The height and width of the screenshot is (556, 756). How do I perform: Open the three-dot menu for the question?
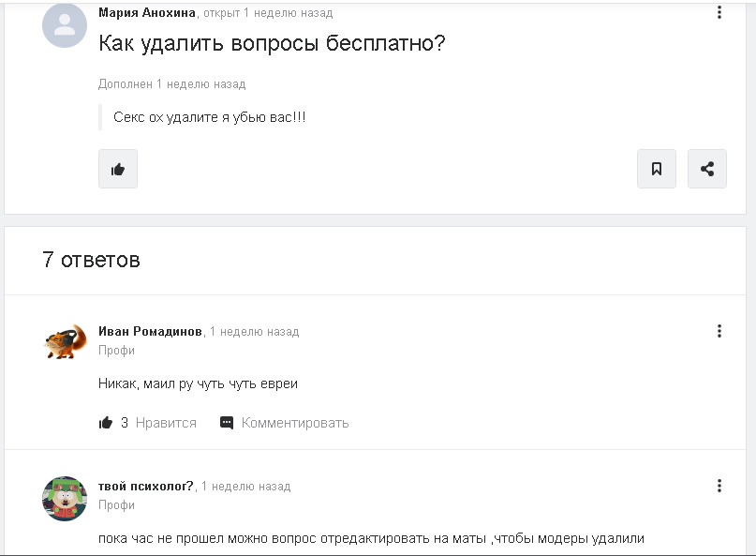click(x=719, y=12)
